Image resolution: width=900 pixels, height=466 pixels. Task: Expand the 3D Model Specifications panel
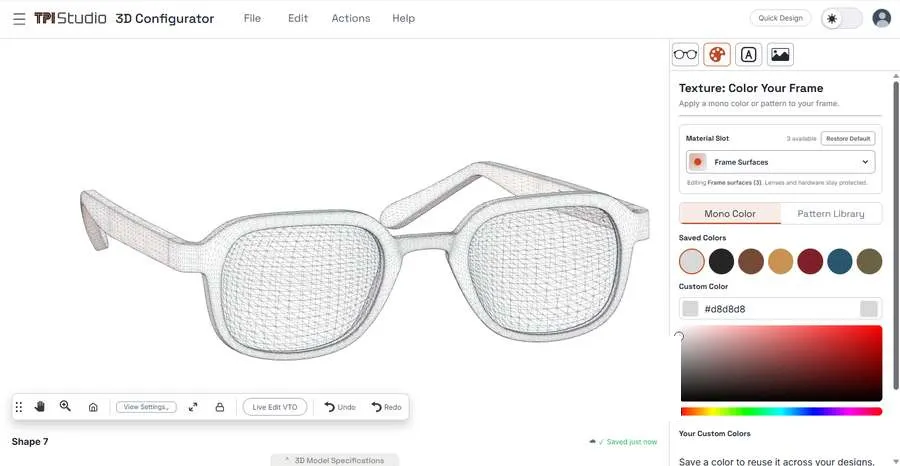coord(334,460)
